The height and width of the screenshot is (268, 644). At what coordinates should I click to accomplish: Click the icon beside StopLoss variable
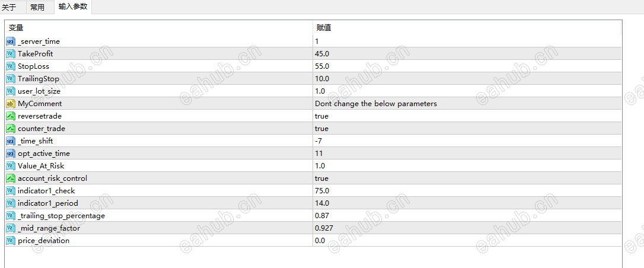pyautogui.click(x=11, y=66)
